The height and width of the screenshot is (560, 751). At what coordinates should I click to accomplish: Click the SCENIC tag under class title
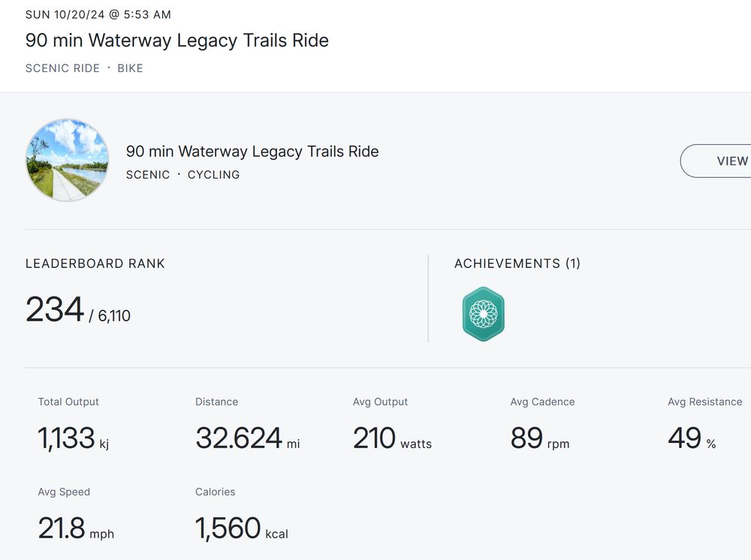pos(148,175)
